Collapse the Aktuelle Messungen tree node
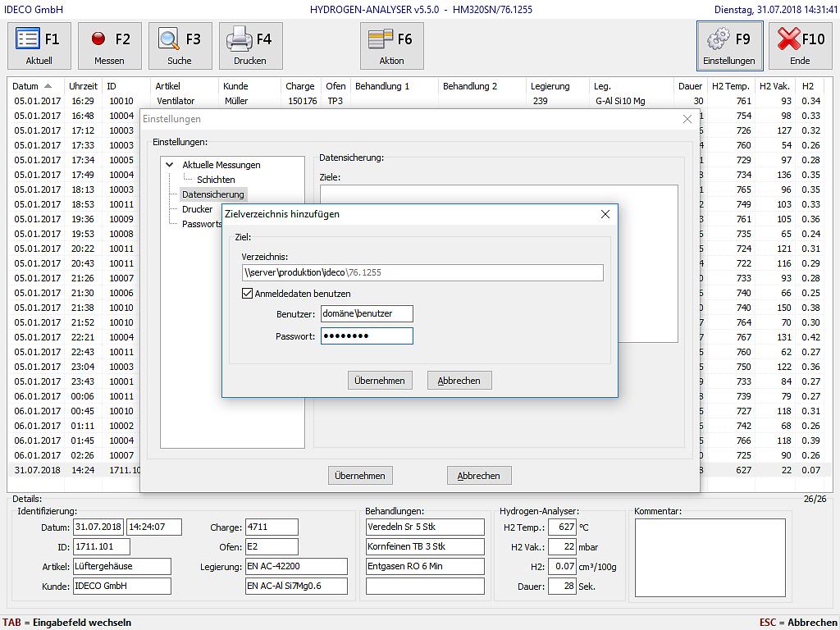This screenshot has height=630, width=840. 170,165
